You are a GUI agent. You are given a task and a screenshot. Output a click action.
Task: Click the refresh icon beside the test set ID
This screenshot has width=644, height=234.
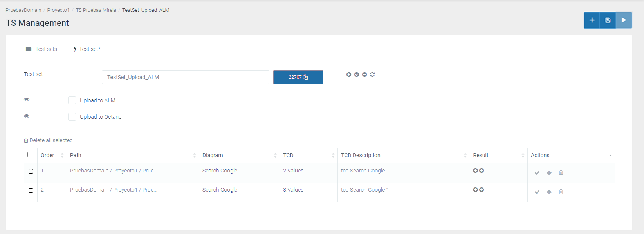372,74
